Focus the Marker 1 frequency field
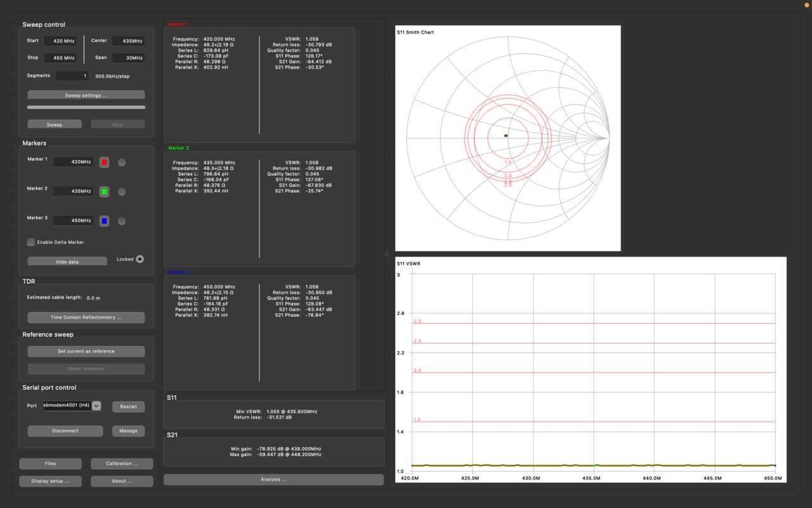This screenshot has width=812, height=508. [73, 162]
